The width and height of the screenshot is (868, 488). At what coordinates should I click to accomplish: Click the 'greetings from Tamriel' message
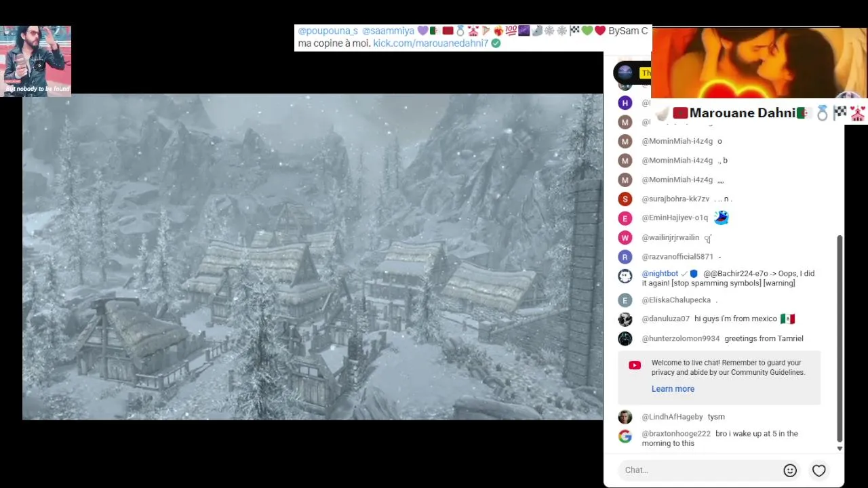[x=764, y=338]
